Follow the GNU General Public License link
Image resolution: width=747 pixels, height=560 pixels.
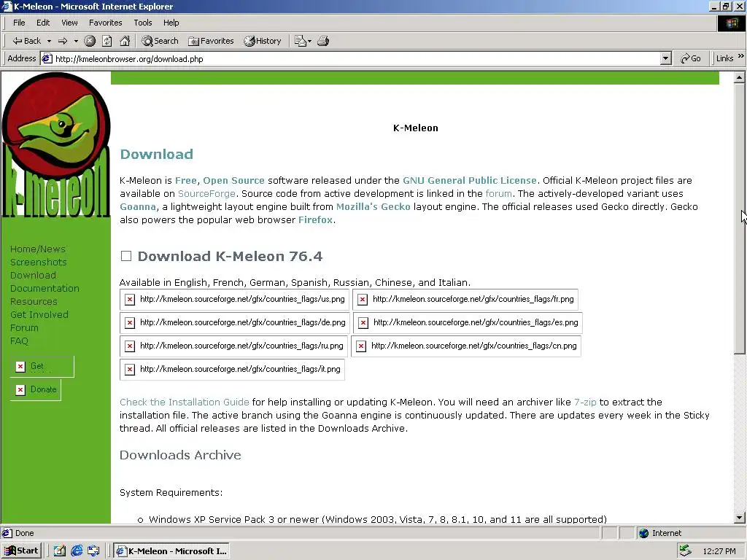point(469,181)
